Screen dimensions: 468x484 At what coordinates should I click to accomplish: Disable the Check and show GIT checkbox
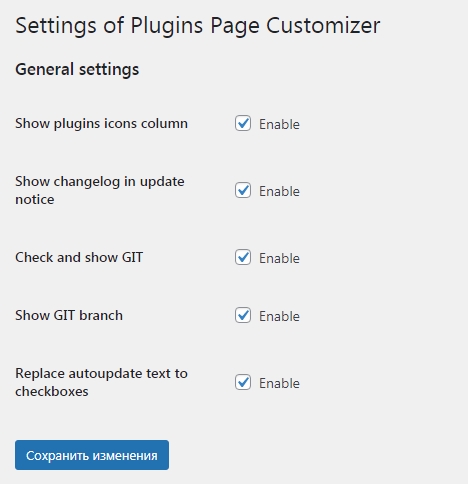pos(243,257)
